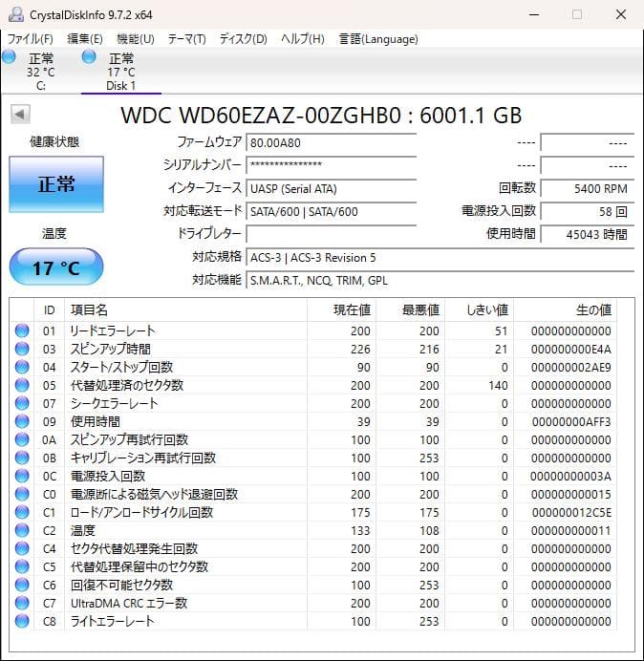Click the blue 正常 health status button
The height and width of the screenshot is (661, 644).
pos(56,184)
